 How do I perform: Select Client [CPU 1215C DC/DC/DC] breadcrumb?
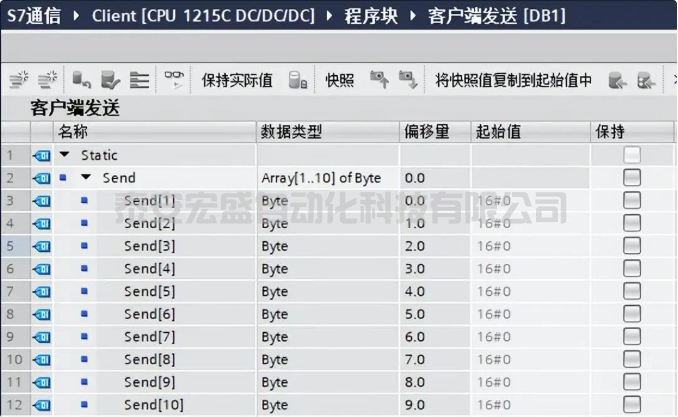click(x=205, y=16)
